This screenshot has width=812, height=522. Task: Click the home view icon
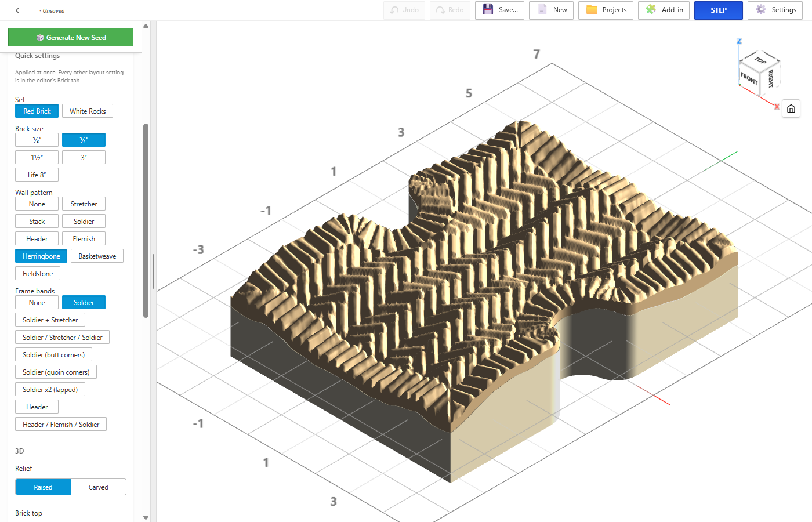tap(791, 108)
